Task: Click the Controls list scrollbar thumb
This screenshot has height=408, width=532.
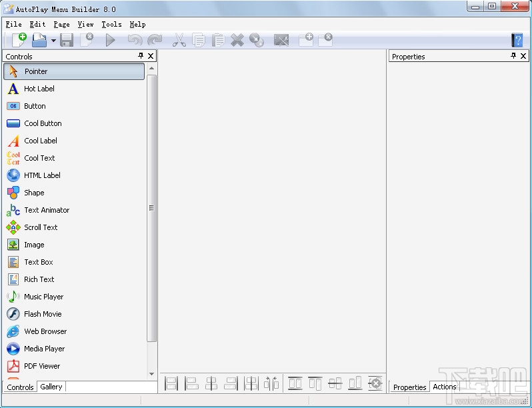Action: pos(151,208)
